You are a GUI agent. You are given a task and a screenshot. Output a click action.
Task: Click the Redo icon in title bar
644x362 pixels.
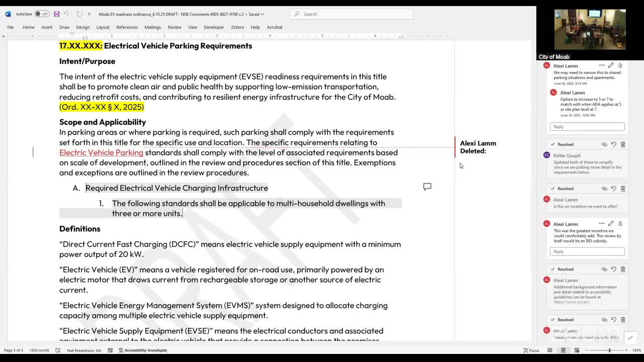pos(79,14)
